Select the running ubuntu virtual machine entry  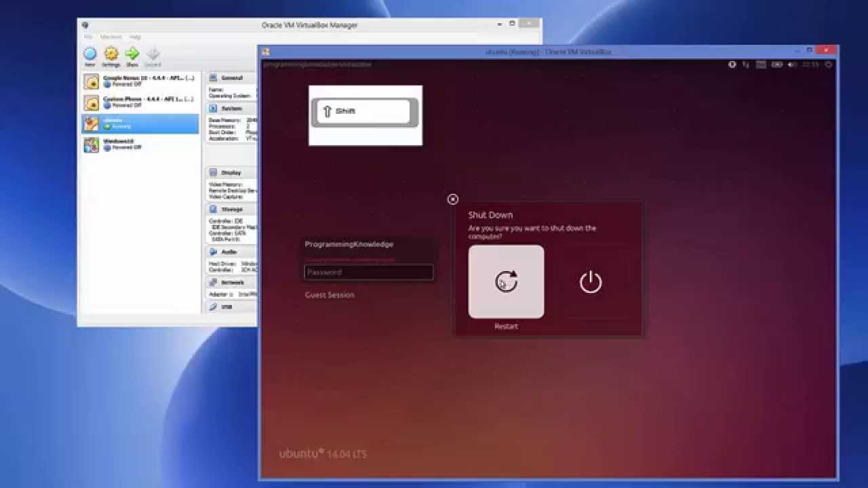click(x=140, y=123)
